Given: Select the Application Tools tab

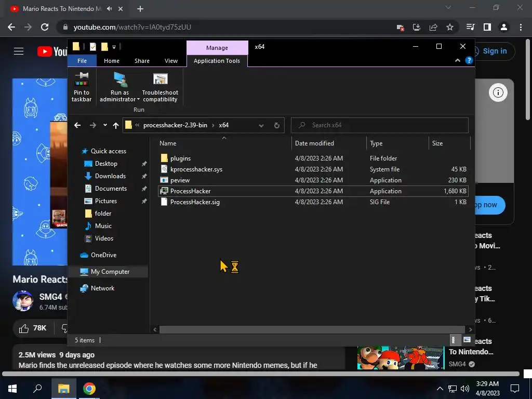Looking at the screenshot, I should 217,61.
